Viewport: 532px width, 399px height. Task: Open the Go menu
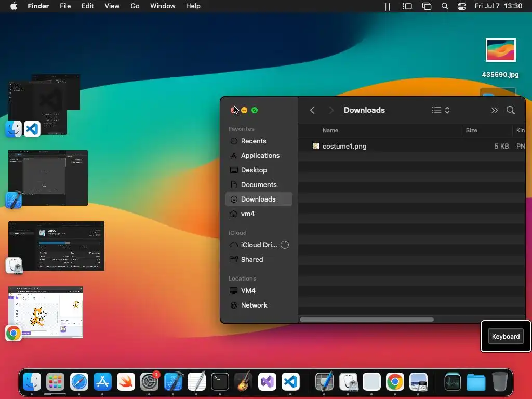coord(135,6)
